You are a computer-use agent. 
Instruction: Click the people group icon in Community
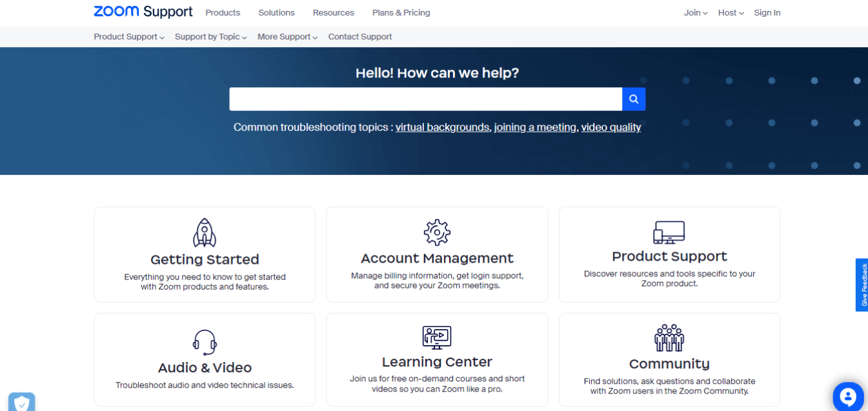[x=669, y=337]
